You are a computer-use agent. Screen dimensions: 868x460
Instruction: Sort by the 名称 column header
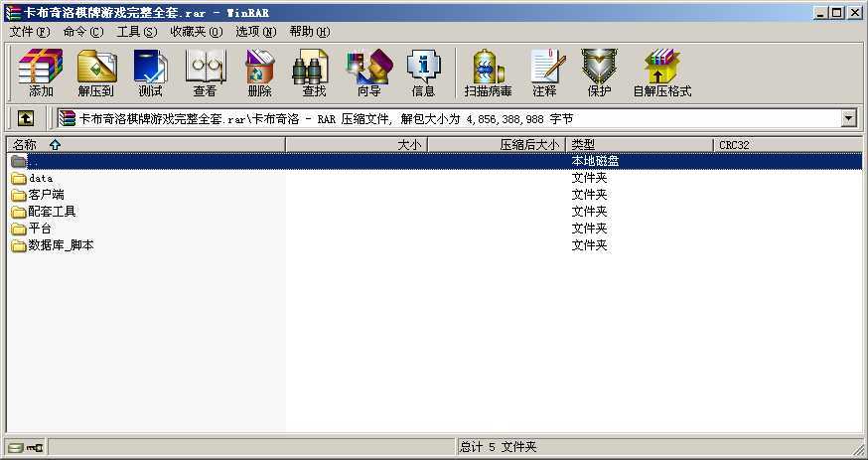coord(146,145)
